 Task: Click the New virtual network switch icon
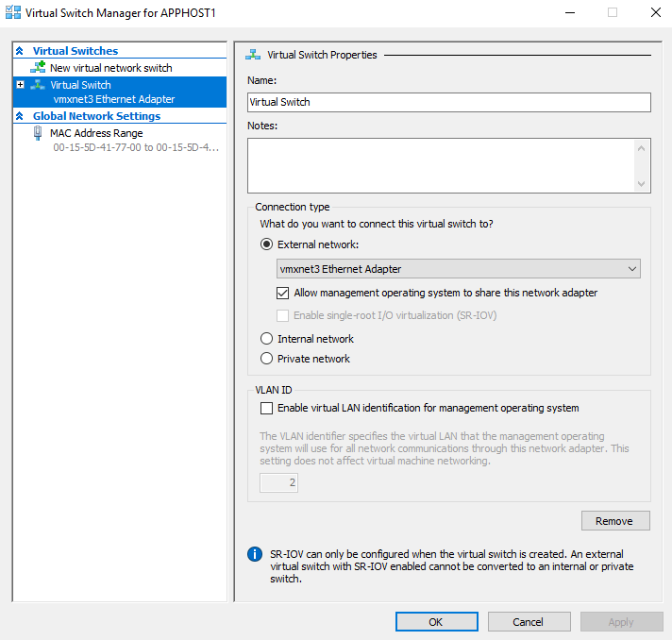(38, 67)
